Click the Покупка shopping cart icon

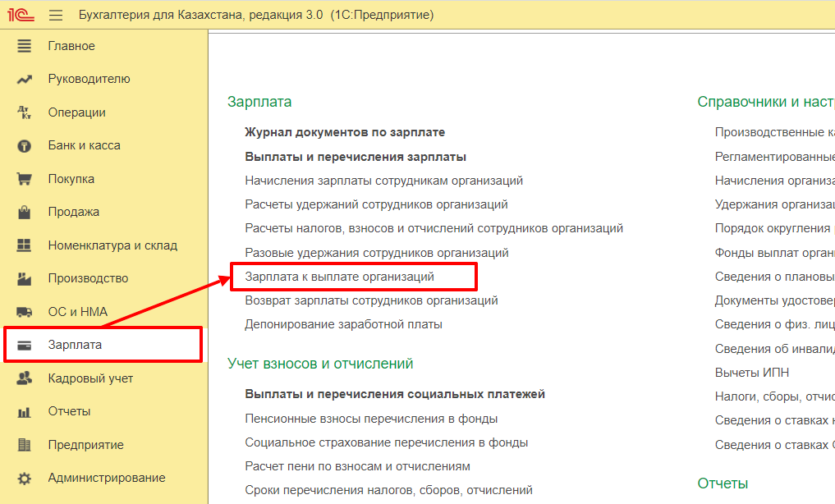pyautogui.click(x=25, y=179)
